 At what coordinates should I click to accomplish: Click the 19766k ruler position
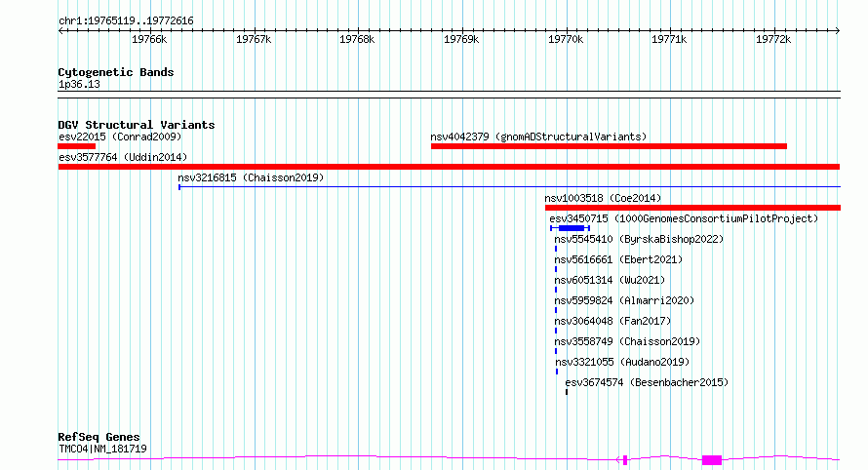[x=149, y=39]
